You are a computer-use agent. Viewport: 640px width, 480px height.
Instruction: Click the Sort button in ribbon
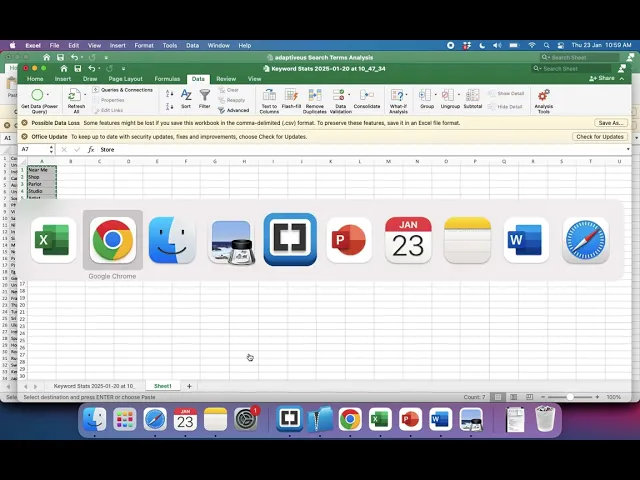pyautogui.click(x=186, y=98)
